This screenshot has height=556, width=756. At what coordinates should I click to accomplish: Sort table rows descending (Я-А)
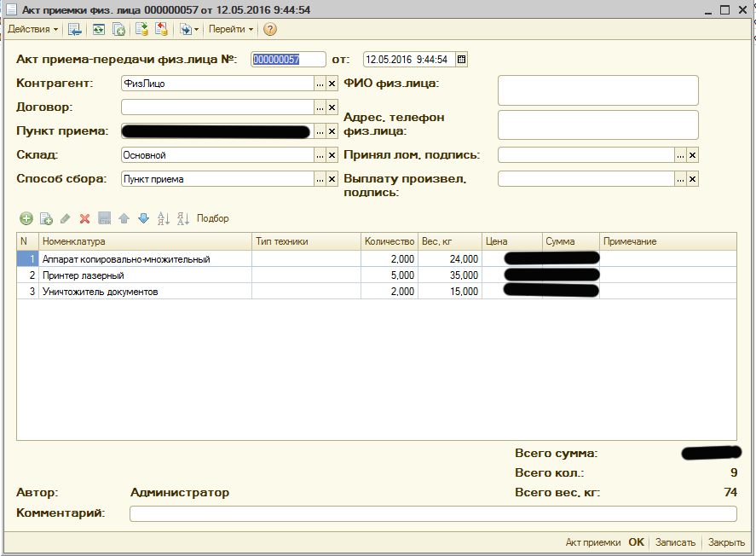coord(182,218)
